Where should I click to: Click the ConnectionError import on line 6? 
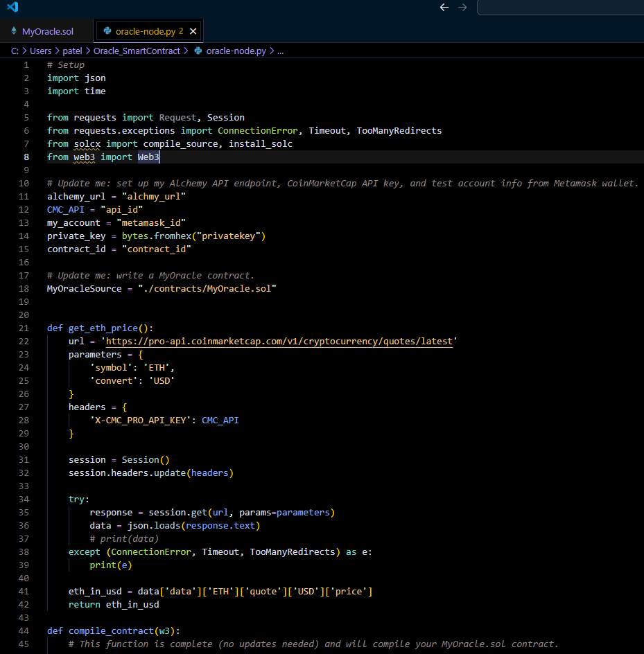click(258, 130)
